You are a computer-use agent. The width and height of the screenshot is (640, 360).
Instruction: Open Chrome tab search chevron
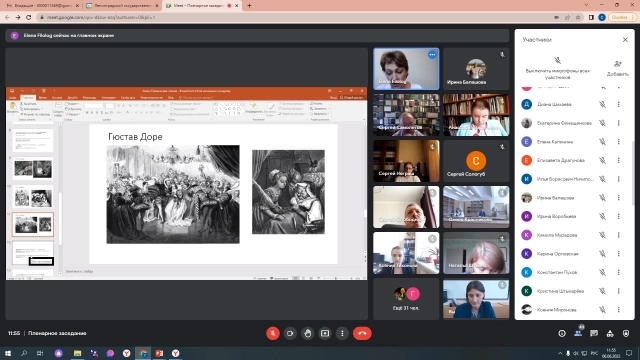click(x=586, y=5)
